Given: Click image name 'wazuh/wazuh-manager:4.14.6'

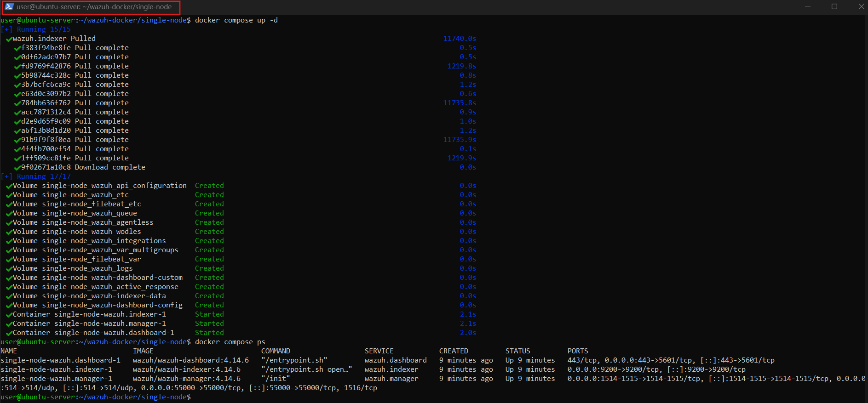Looking at the screenshot, I should [x=187, y=379].
